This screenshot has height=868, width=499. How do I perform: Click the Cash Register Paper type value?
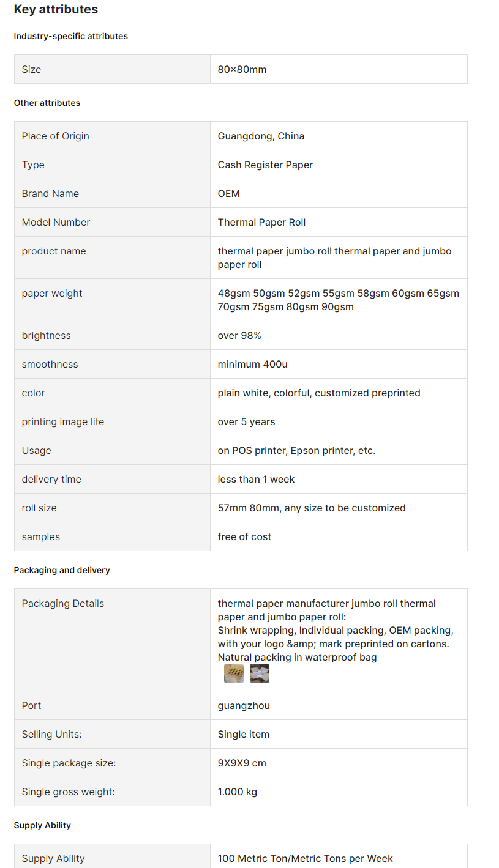coord(265,165)
